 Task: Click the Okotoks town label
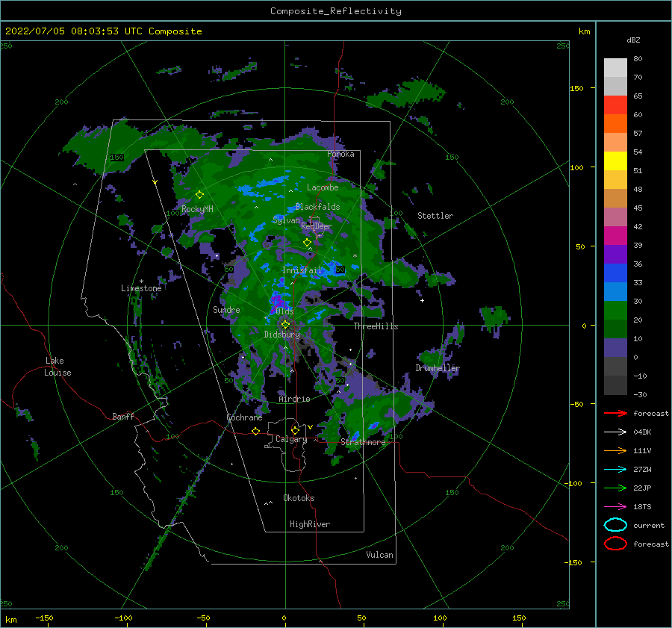tap(299, 498)
